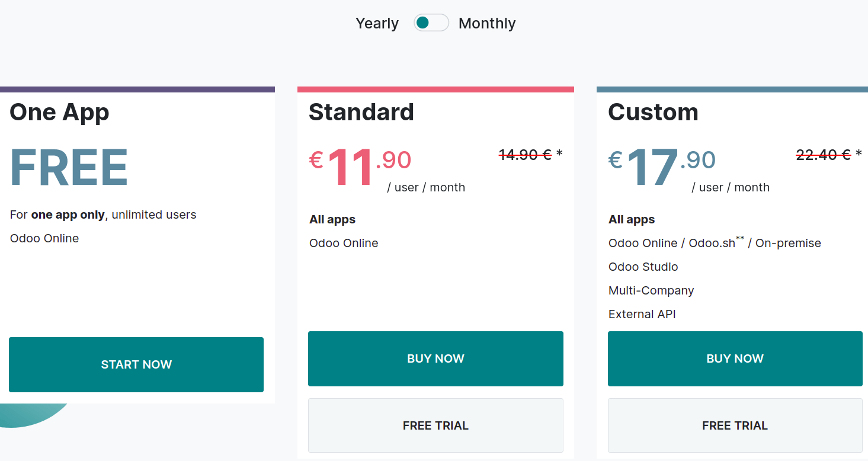Select the Monthly billing label
The width and height of the screenshot is (868, 461).
(487, 23)
